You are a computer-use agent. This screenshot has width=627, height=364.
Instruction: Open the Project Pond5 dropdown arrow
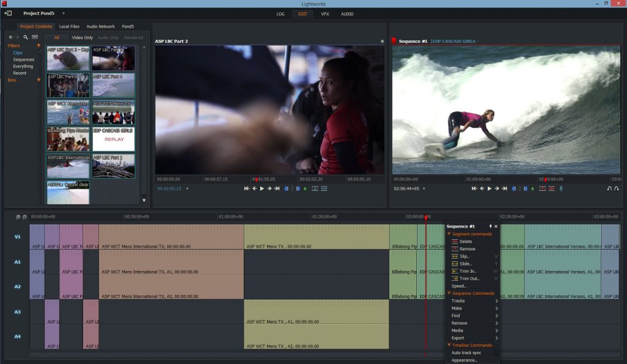click(64, 13)
